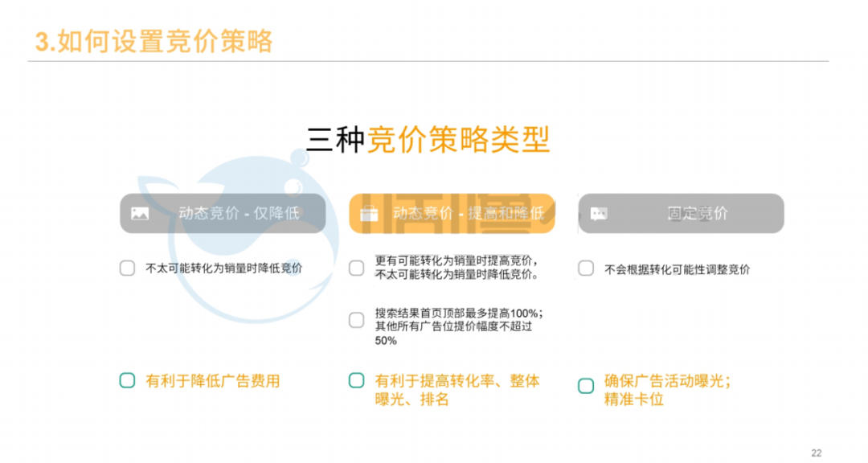Mark the green checkbox next to 确保广告活动曝光
The width and height of the screenshot is (868, 463).
coord(586,386)
